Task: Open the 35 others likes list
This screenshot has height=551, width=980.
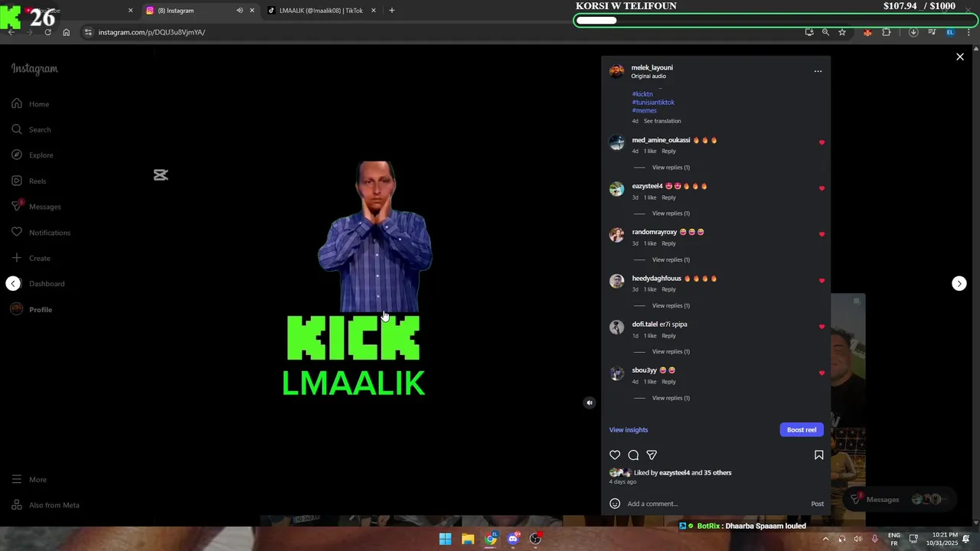Action: (x=717, y=473)
